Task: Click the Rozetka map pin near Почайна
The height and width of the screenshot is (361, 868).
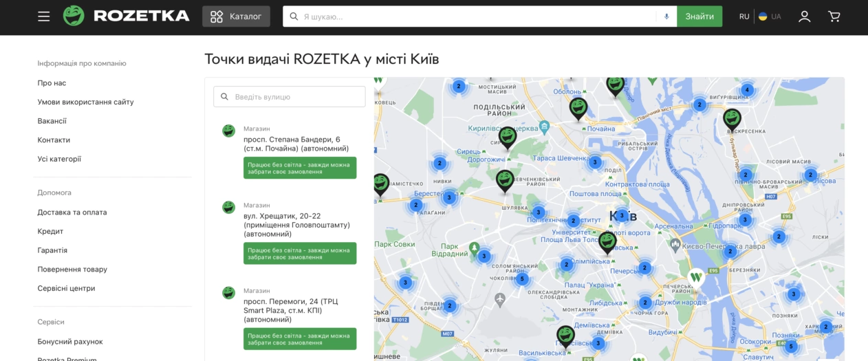Action: click(578, 108)
